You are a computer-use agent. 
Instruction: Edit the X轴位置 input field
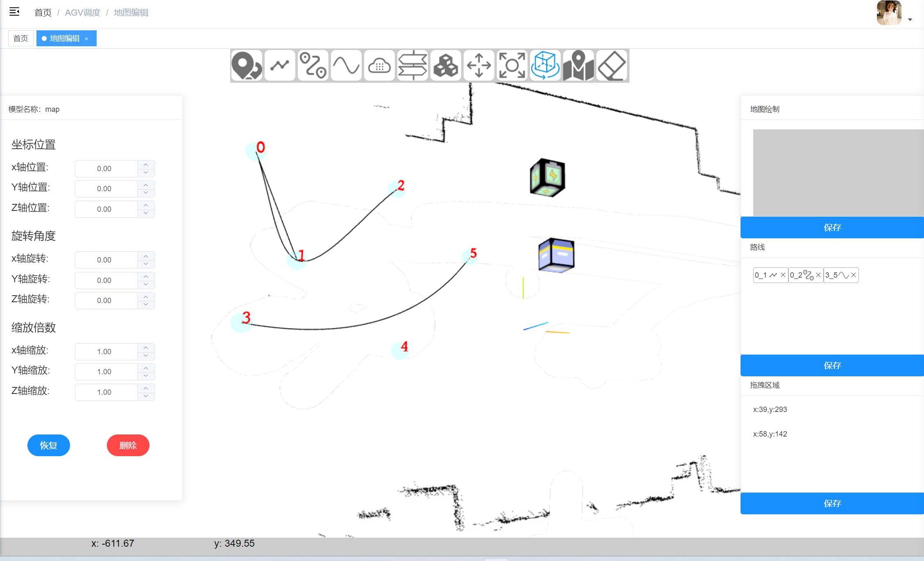coord(106,169)
